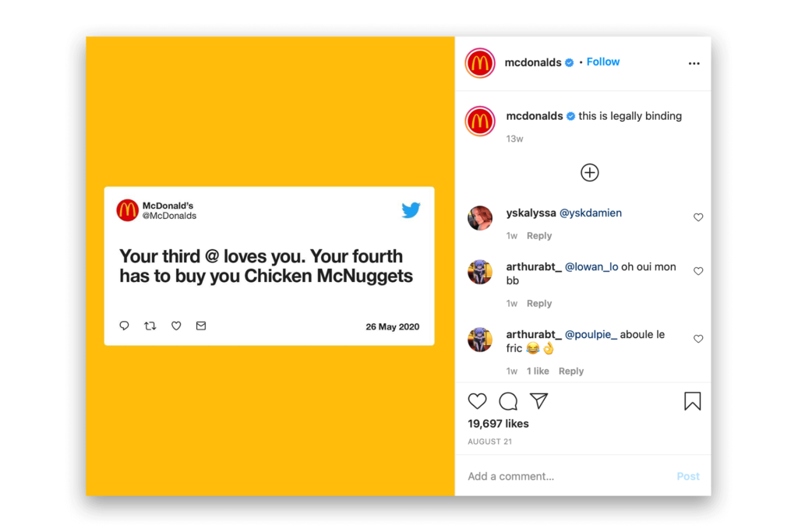Open the three-dot more options menu
The image size is (798, 532).
point(694,64)
